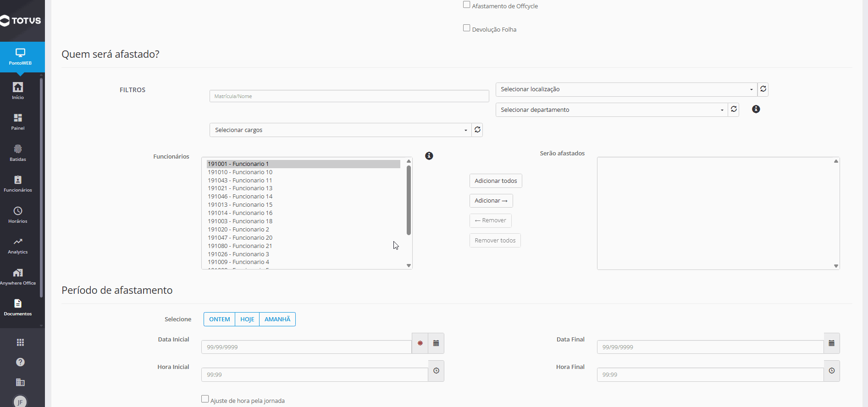Image resolution: width=868 pixels, height=407 pixels.
Task: Click Funcionários list scroll down arrow
Action: pyautogui.click(x=409, y=265)
